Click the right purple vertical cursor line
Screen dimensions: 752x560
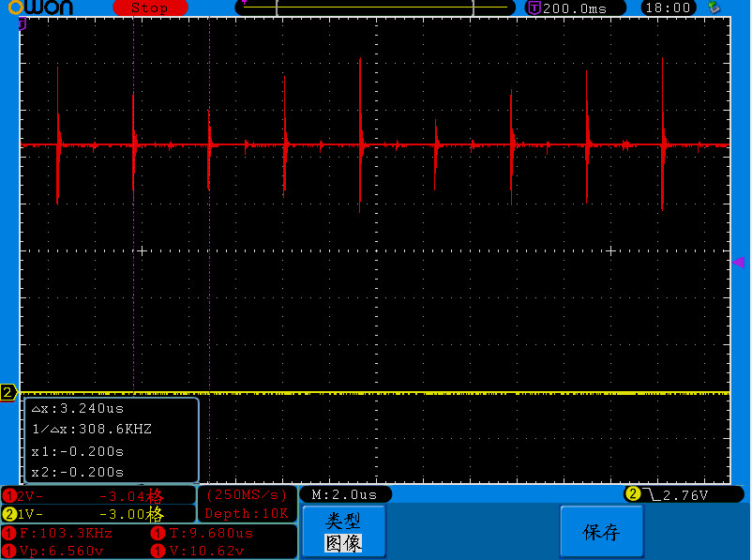point(210,250)
